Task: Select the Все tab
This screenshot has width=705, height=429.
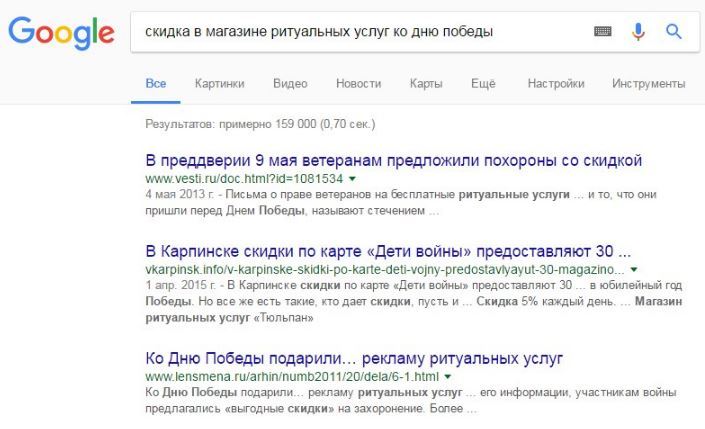Action: 156,84
